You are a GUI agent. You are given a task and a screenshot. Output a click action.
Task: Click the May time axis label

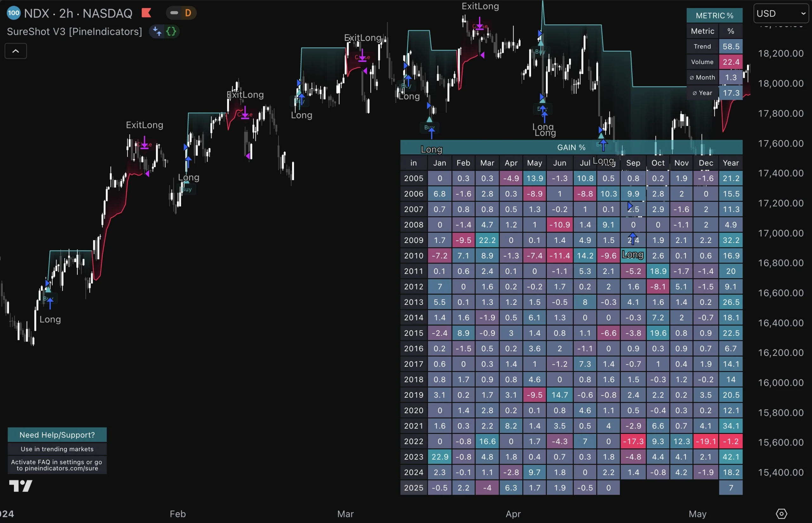coord(697,514)
